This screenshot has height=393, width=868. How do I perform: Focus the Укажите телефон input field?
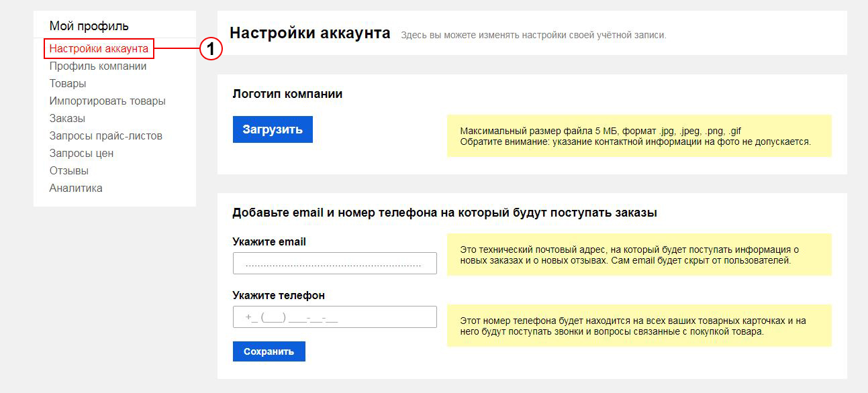coord(335,317)
